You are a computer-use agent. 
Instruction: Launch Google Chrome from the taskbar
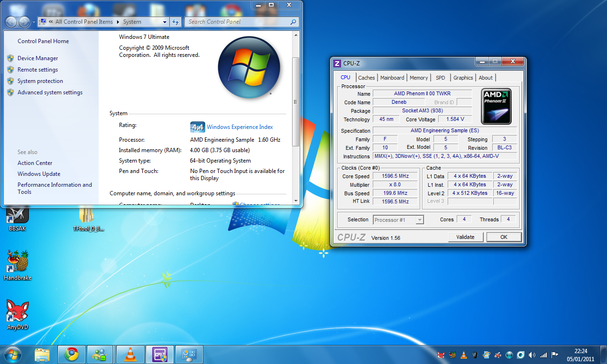72,355
